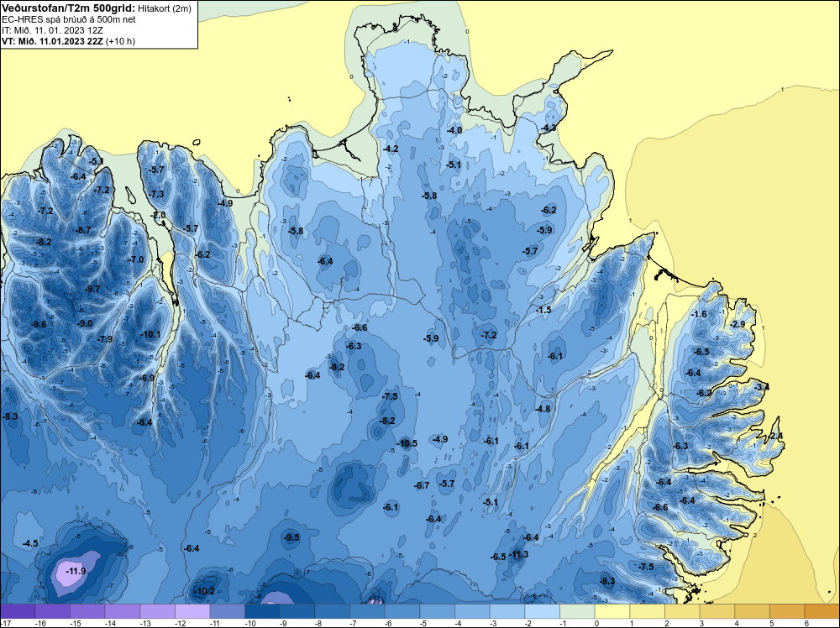Click the '-17' label on the legend scale
This screenshot has width=840, height=628.
(x=5, y=623)
